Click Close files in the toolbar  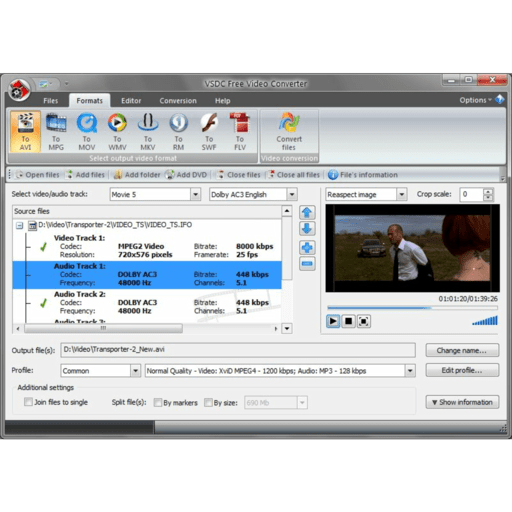tap(238, 175)
